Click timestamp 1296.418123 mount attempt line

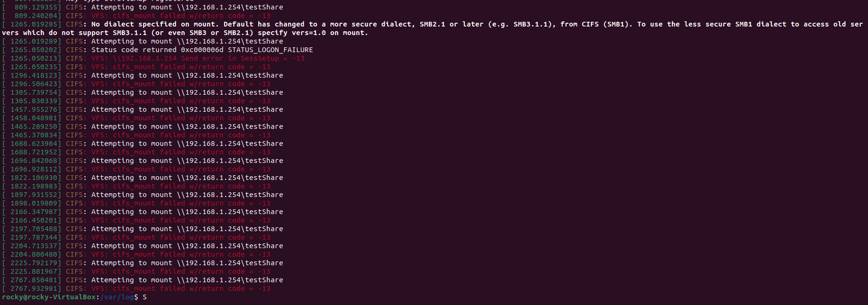36,75
